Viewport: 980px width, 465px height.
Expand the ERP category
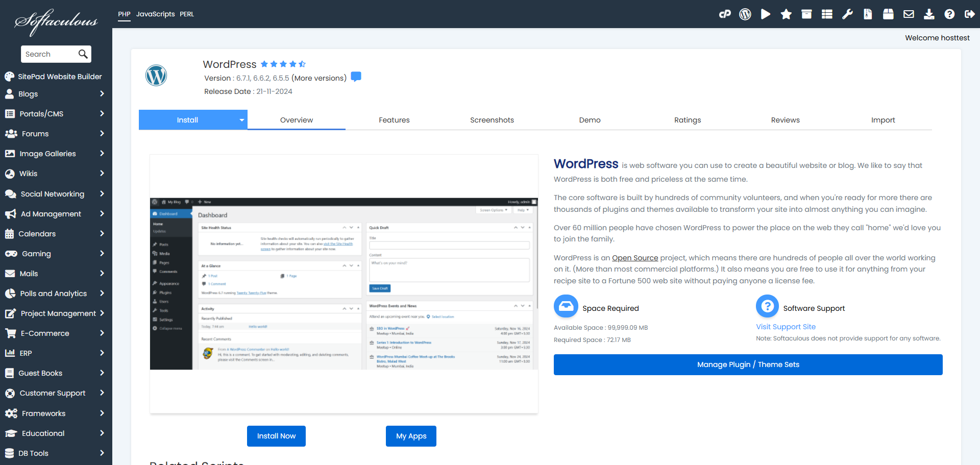pyautogui.click(x=56, y=353)
